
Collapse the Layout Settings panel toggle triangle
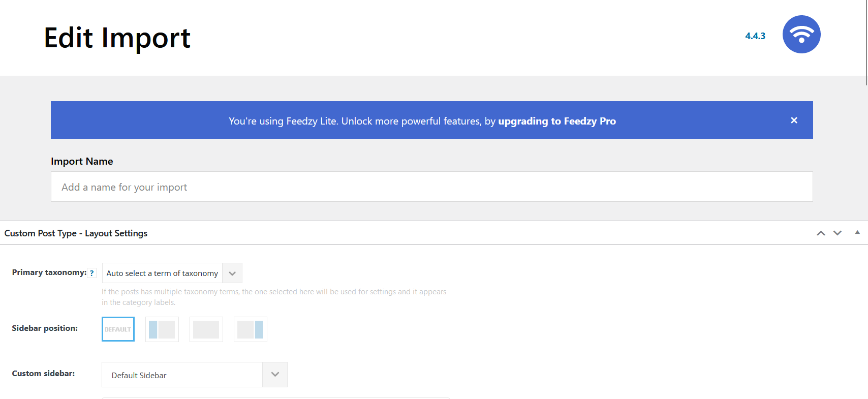tap(857, 232)
